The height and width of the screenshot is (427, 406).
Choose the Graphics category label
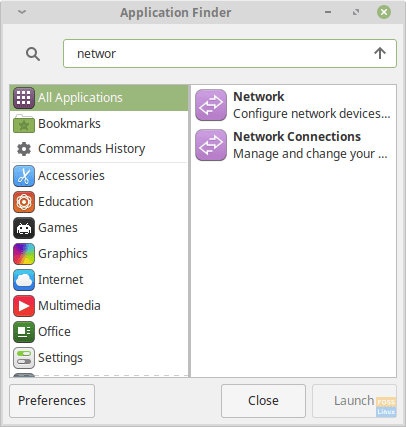pos(63,254)
